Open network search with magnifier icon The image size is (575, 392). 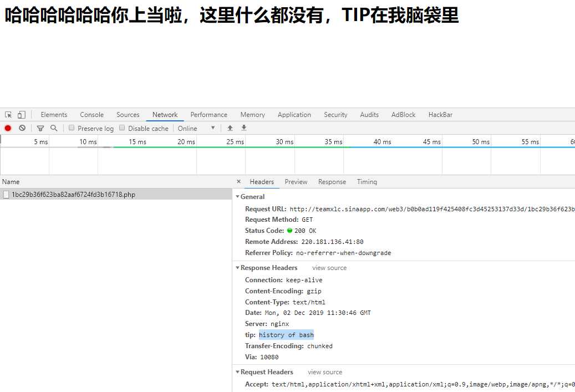[54, 128]
